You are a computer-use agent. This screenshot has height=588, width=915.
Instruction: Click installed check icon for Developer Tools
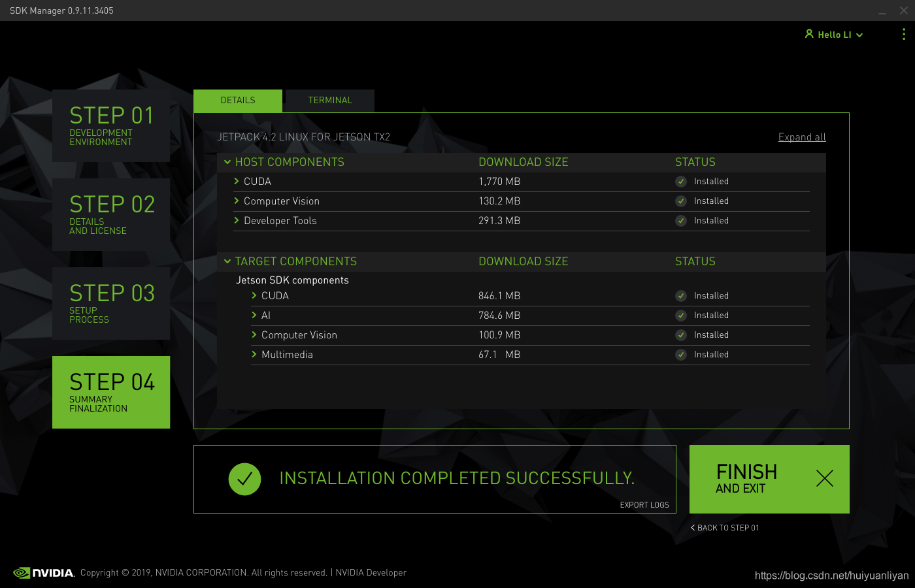pos(681,221)
